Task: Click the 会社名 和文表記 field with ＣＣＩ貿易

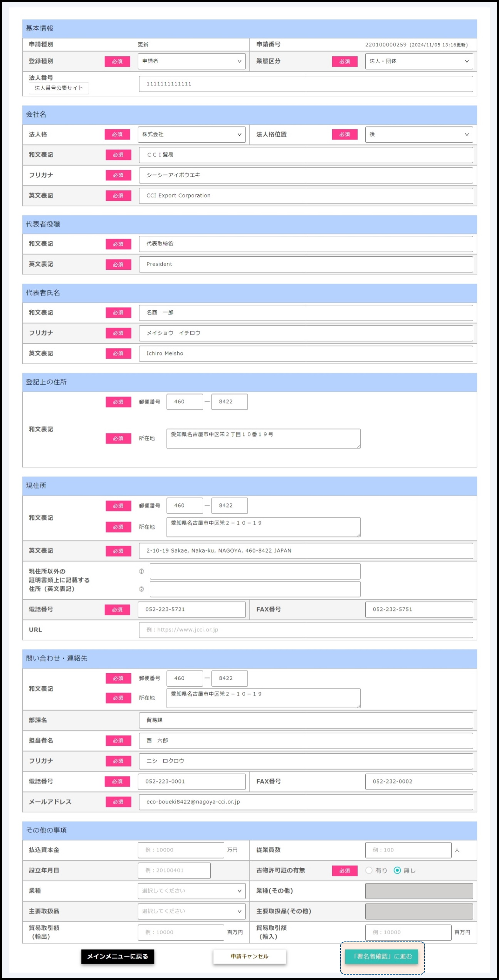Action: point(306,155)
